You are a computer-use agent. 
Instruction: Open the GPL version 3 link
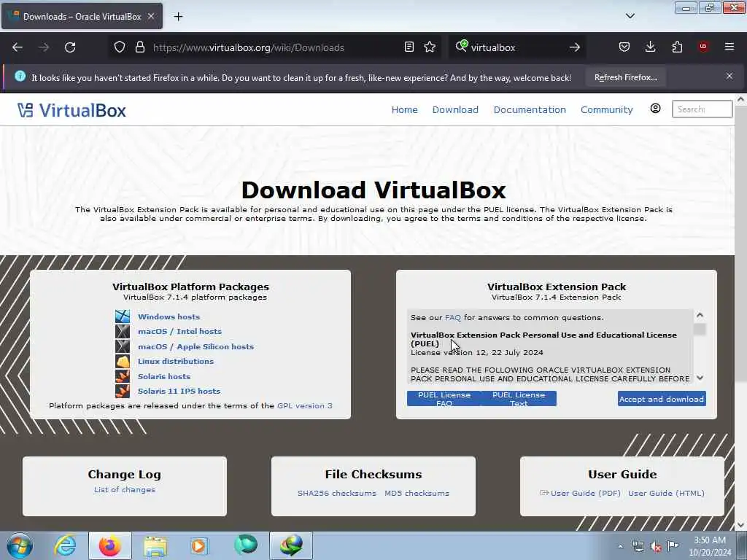click(305, 405)
